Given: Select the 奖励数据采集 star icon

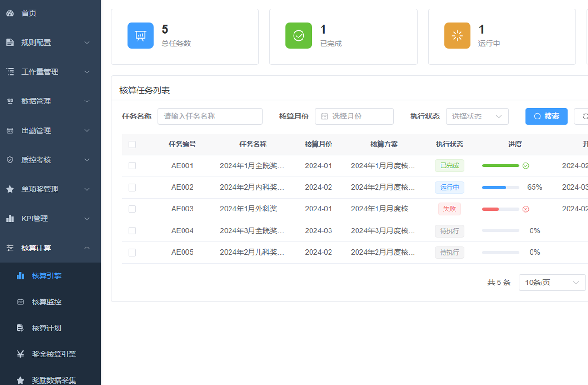Looking at the screenshot, I should [x=20, y=379].
